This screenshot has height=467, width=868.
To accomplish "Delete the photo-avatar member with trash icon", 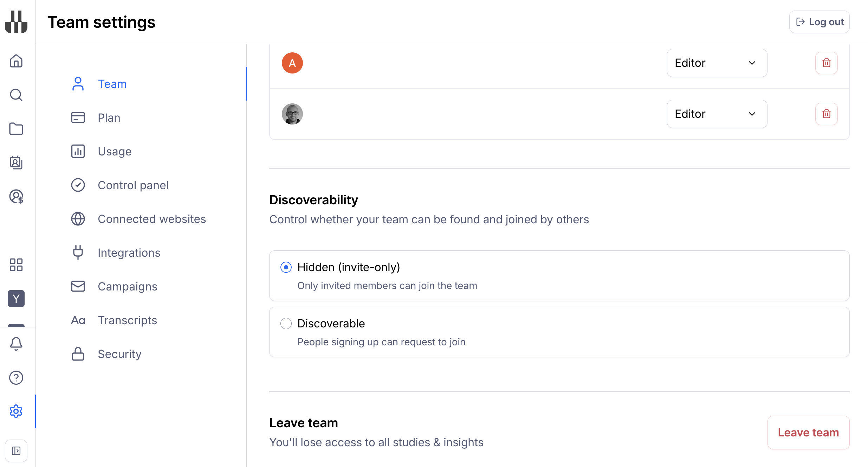I will (x=827, y=114).
